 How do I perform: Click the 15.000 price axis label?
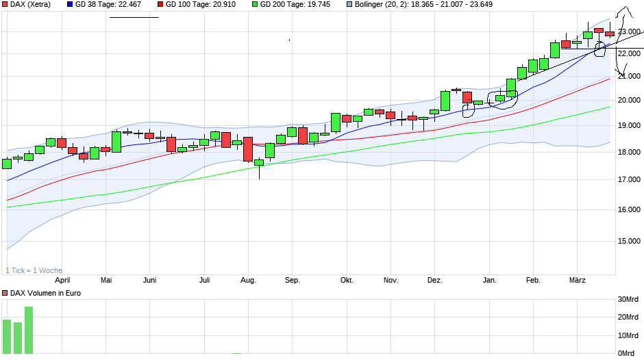pos(629,241)
